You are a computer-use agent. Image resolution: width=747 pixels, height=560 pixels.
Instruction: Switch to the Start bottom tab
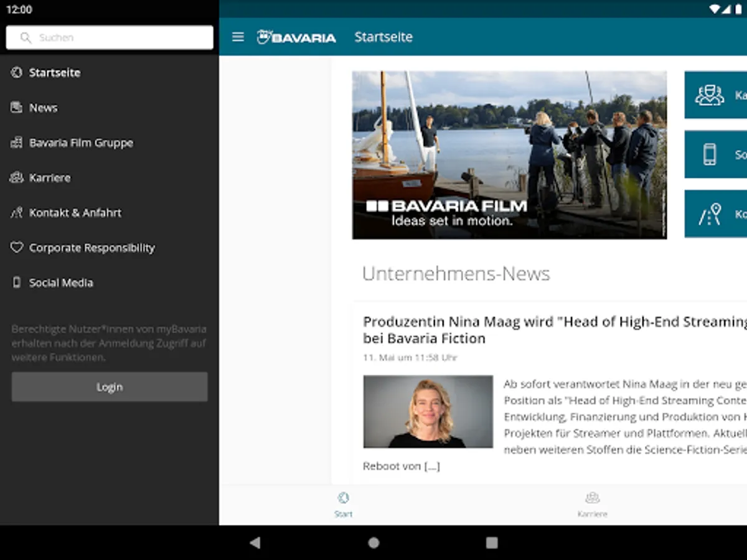344,505
